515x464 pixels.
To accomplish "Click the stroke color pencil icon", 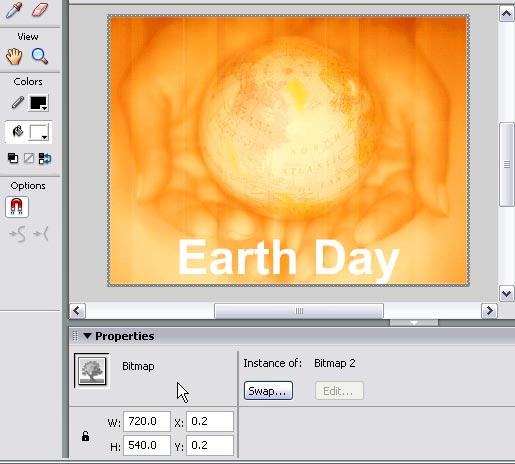I will [17, 103].
